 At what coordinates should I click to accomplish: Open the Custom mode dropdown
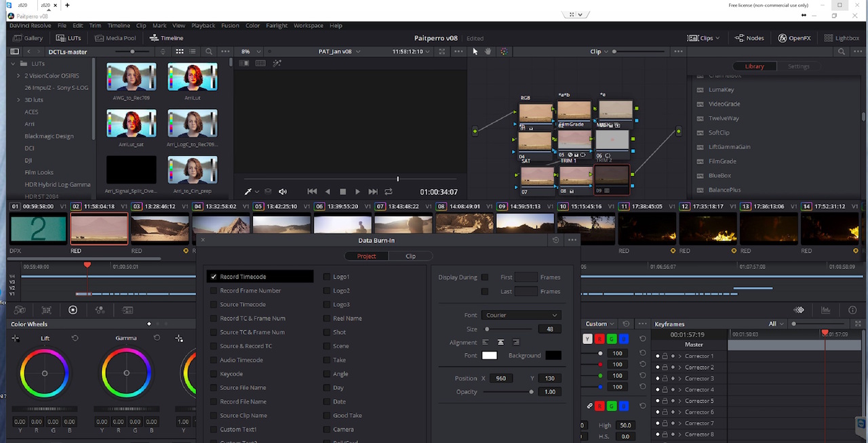coord(600,324)
